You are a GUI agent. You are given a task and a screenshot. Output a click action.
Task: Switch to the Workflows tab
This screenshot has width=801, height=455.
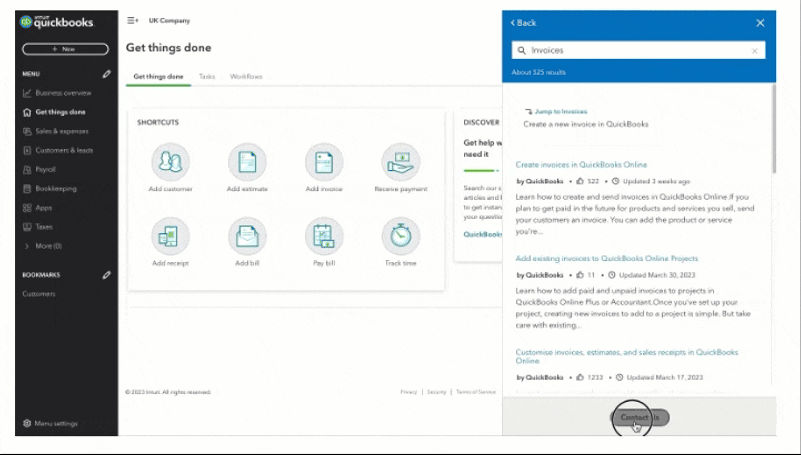click(x=246, y=77)
